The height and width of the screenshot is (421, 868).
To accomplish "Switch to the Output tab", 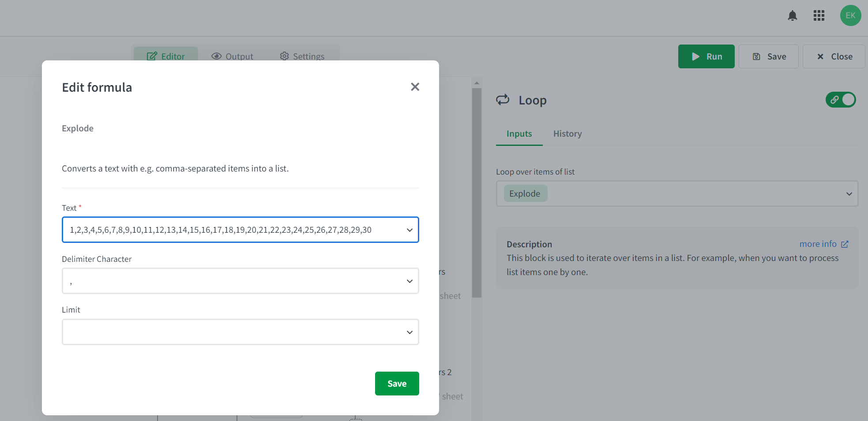I will (x=233, y=56).
